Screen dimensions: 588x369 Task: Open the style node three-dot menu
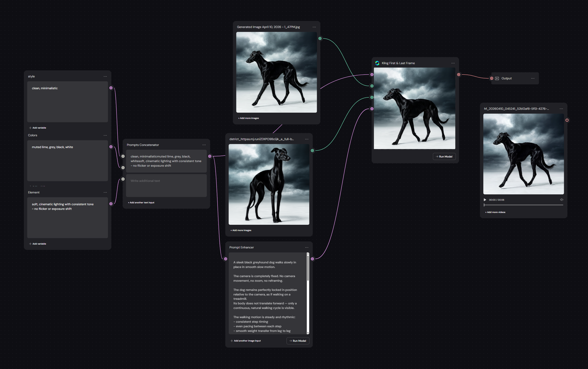[105, 76]
